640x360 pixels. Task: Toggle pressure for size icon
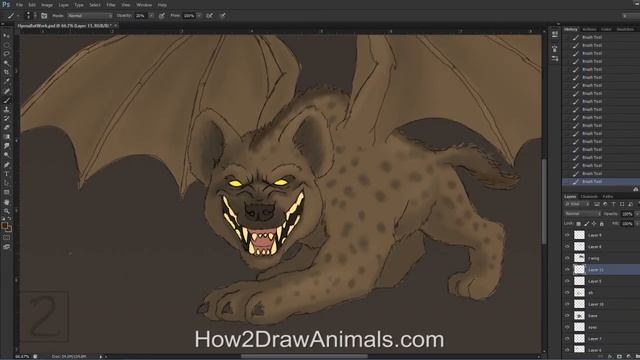[x=222, y=16]
